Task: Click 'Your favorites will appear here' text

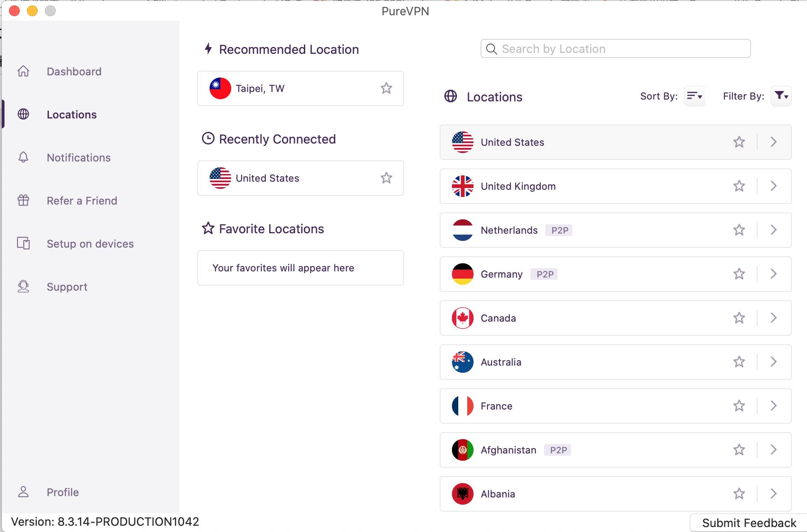Action: click(283, 268)
